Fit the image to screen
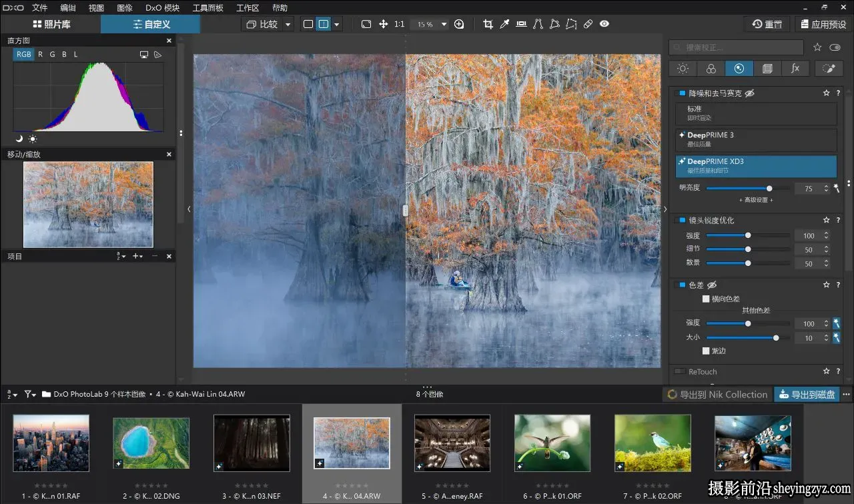This screenshot has height=504, width=854. (366, 24)
